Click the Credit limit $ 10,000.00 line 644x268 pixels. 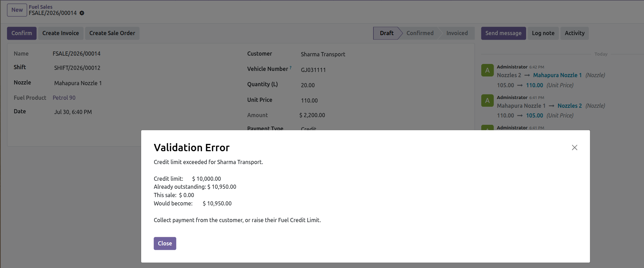(x=187, y=179)
